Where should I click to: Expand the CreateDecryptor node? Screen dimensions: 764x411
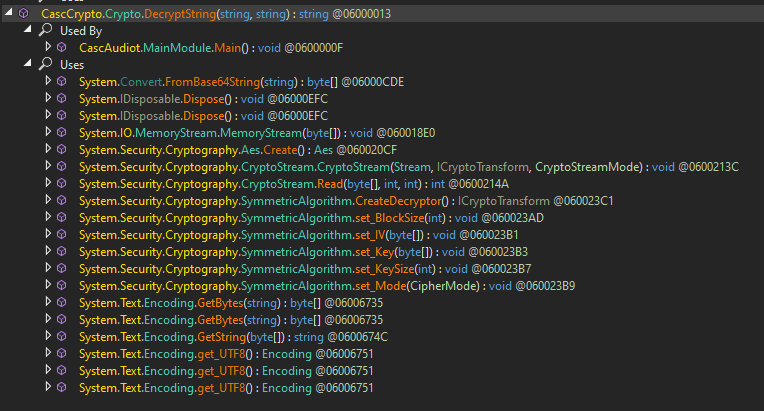click(x=47, y=200)
